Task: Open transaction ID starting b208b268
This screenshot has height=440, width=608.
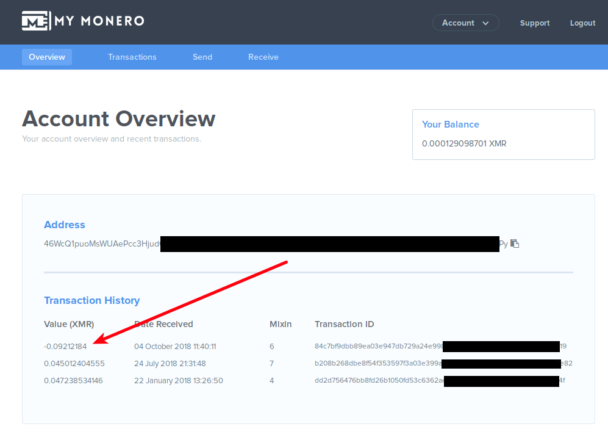Action: pos(443,364)
